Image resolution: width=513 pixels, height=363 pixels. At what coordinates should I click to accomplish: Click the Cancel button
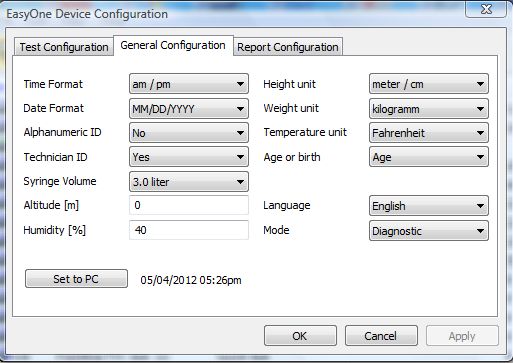coord(381,336)
